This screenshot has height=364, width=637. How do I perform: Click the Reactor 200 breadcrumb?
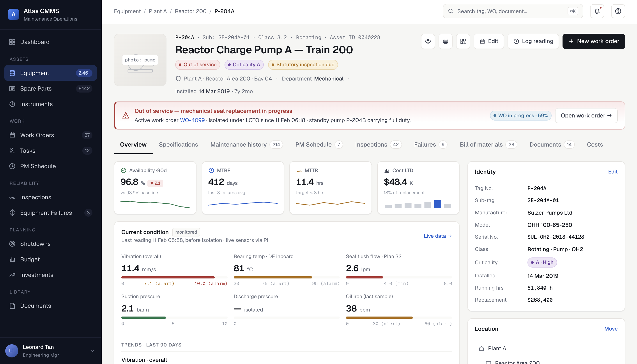[191, 11]
